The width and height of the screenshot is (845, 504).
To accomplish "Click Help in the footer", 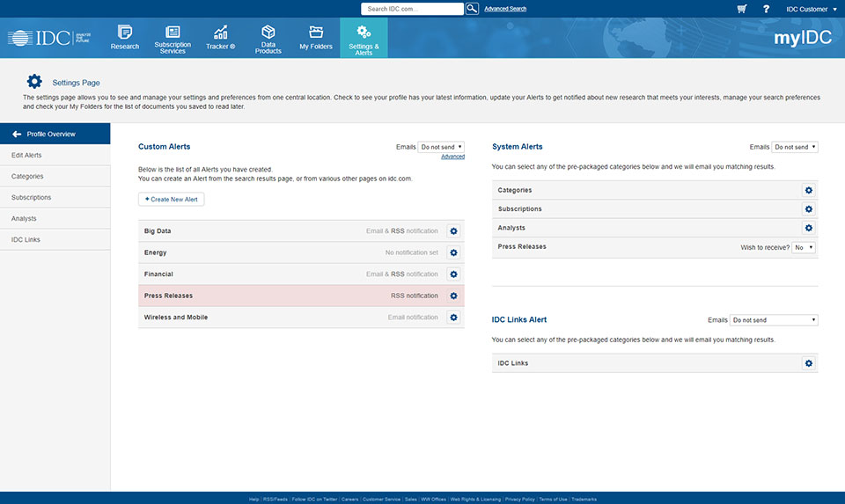I will coord(253,499).
